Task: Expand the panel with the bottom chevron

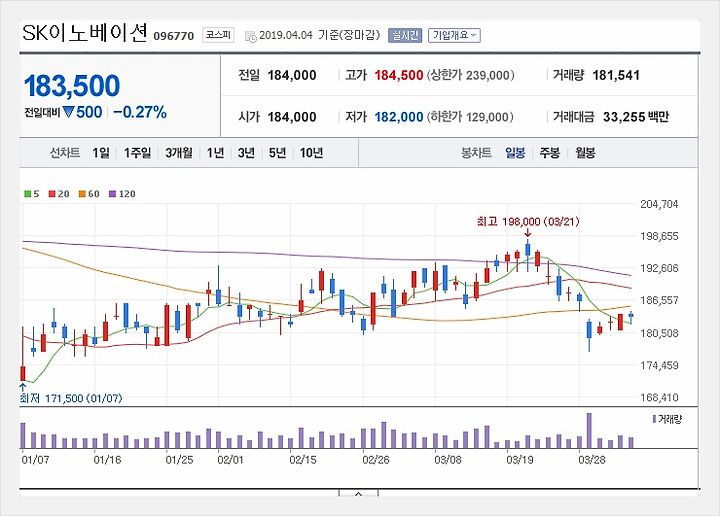Action: [359, 494]
